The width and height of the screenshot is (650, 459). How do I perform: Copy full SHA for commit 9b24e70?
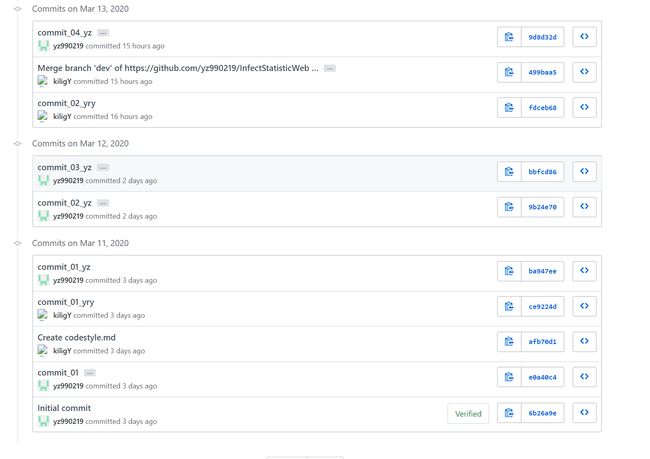pyautogui.click(x=509, y=207)
